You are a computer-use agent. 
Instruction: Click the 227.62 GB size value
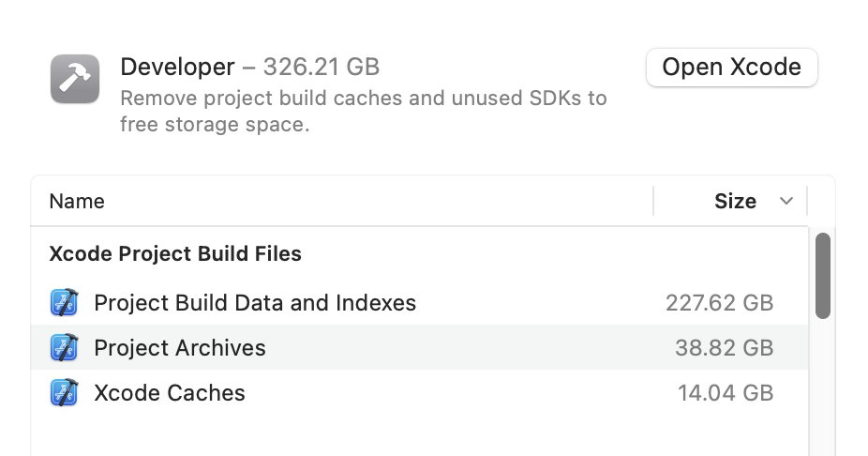click(x=719, y=303)
